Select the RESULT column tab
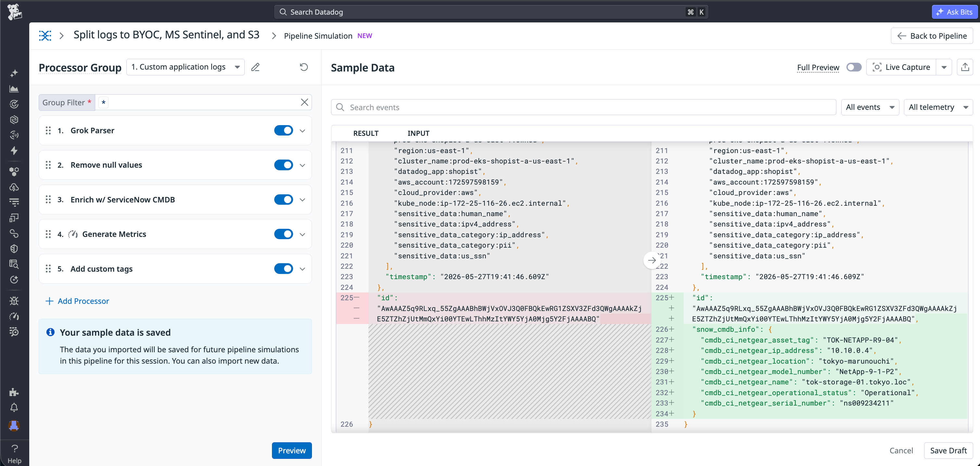The height and width of the screenshot is (466, 980). click(x=366, y=133)
